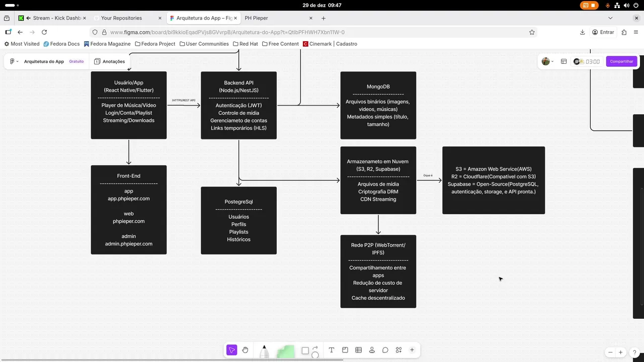Open widgets and plugins menu

(x=398, y=350)
